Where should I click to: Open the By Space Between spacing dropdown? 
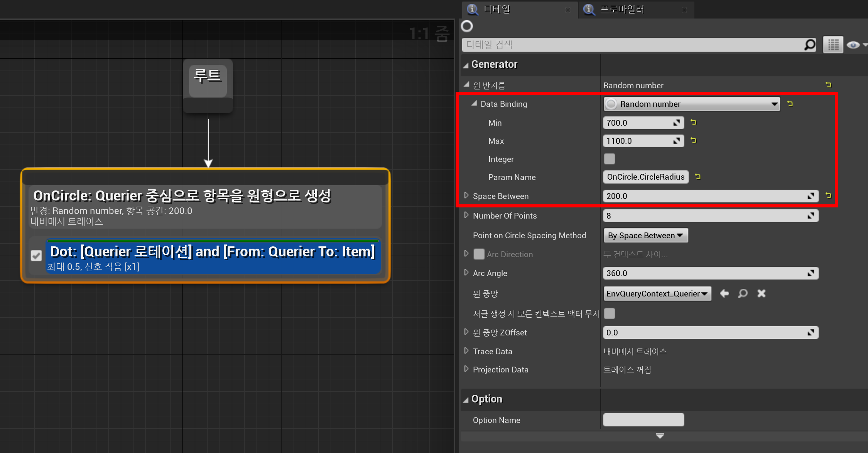point(645,236)
